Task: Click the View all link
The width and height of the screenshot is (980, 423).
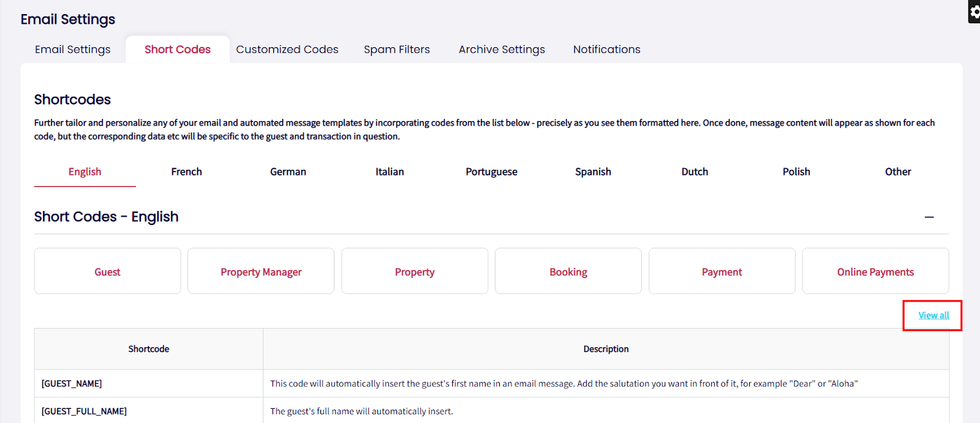Action: [933, 315]
